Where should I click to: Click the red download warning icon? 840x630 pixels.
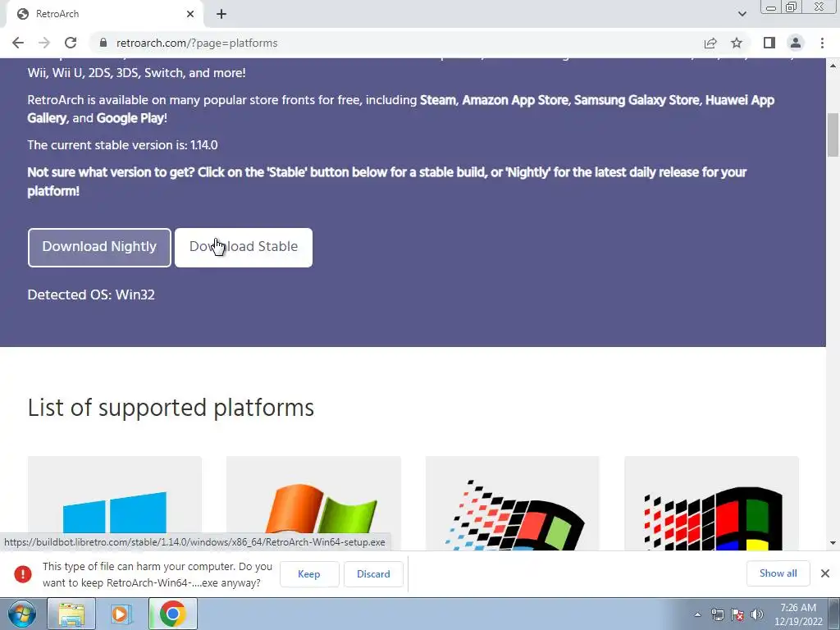click(22, 573)
